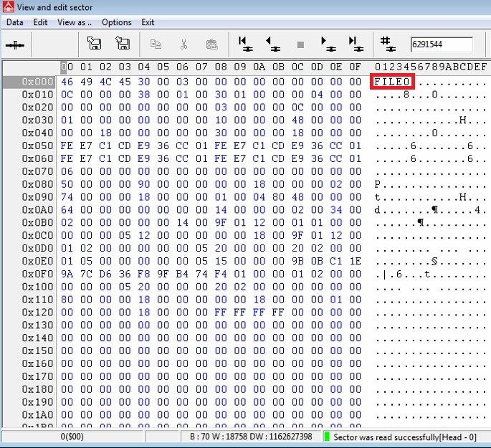Jump to the last sector
Screen dimensions: 491x448
click(x=354, y=44)
